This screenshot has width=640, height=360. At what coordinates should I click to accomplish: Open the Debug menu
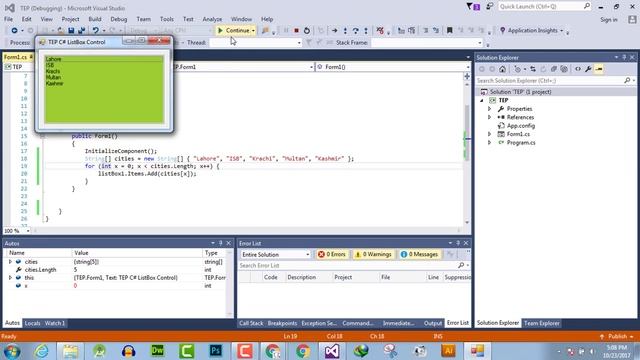point(118,19)
